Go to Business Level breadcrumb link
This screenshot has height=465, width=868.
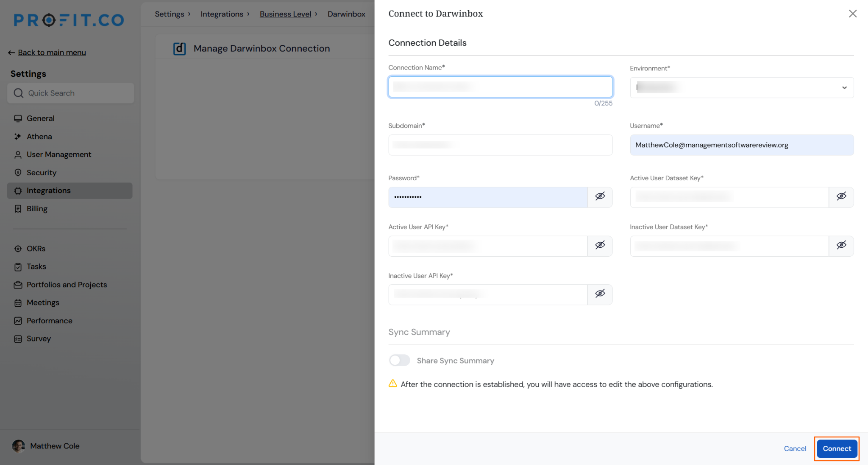coord(285,14)
